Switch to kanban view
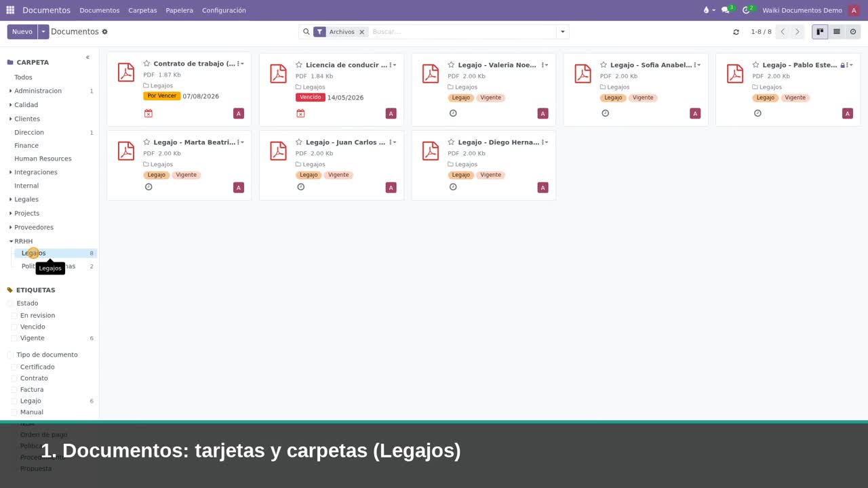Screen dimensions: 868x488 [820, 32]
